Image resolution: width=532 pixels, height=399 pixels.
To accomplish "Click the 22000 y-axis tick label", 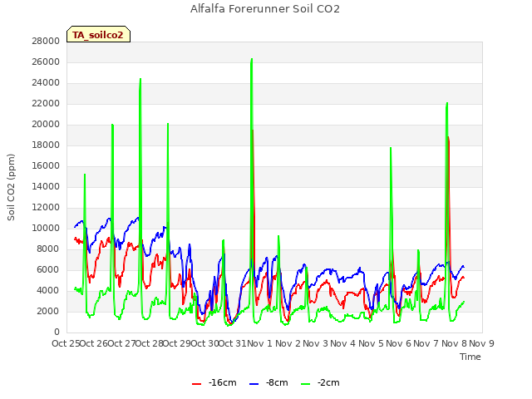I will (46, 103).
